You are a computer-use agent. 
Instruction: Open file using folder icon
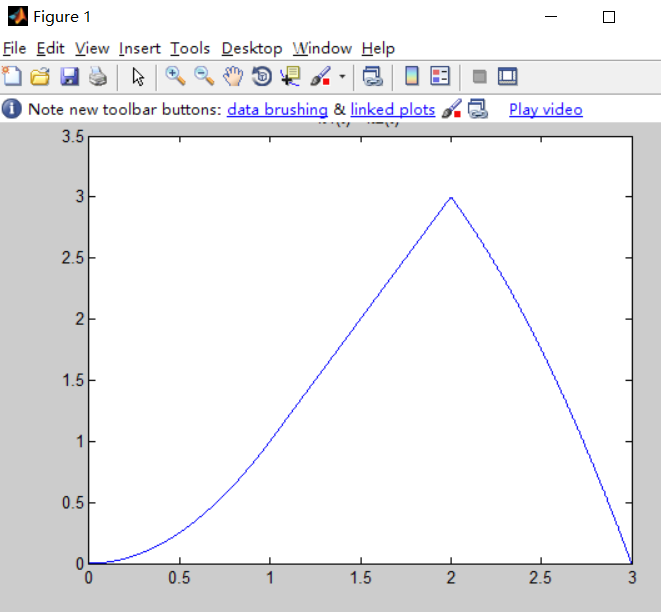tap(40, 77)
